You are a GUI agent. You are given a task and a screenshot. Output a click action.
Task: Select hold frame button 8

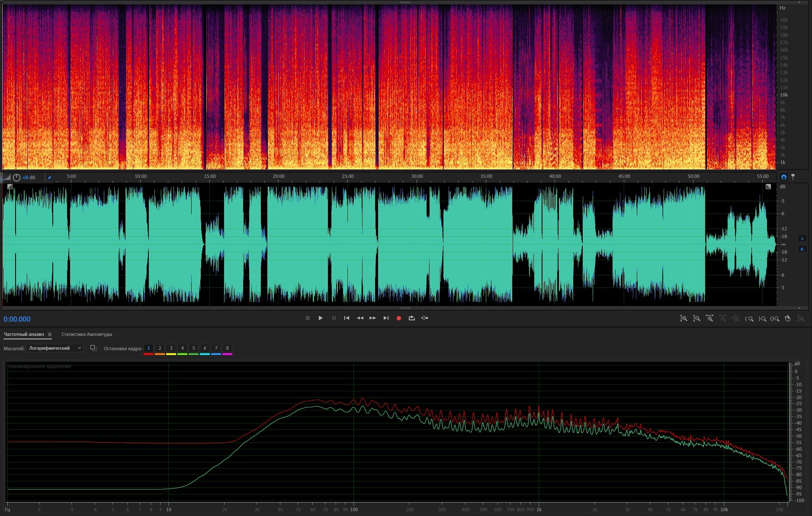pos(227,348)
